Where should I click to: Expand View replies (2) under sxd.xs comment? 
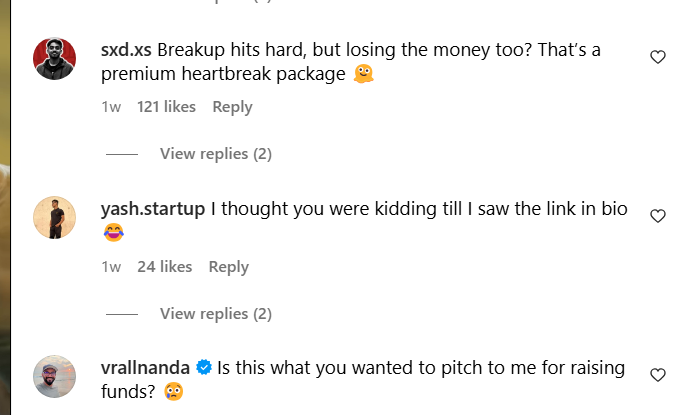point(215,154)
